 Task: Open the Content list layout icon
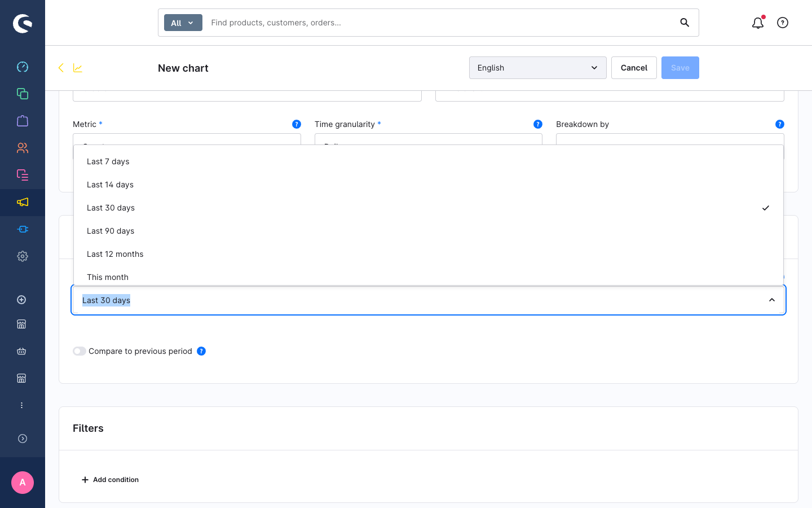pos(23,175)
